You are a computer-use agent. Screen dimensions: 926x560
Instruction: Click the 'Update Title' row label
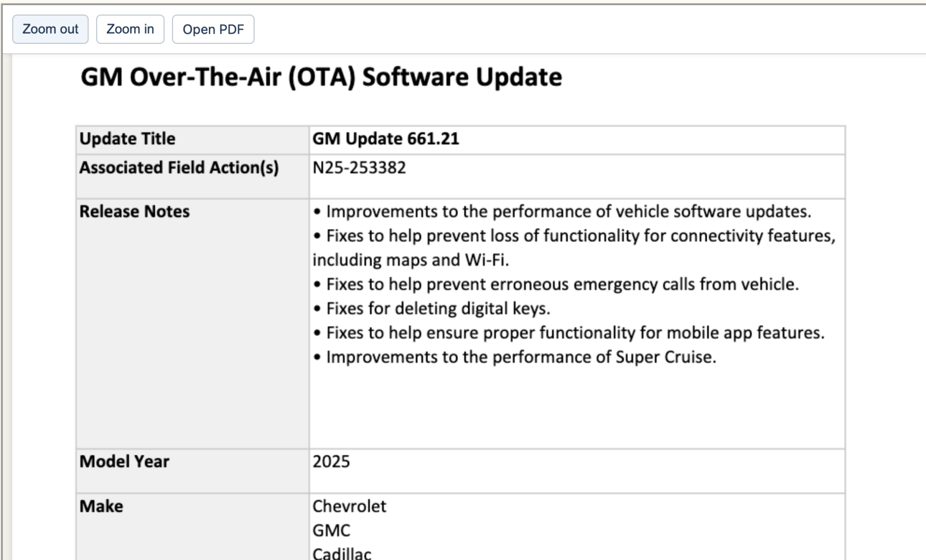(127, 139)
